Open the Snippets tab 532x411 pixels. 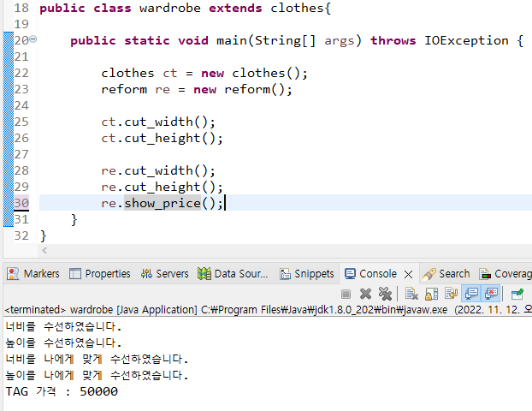pos(307,274)
